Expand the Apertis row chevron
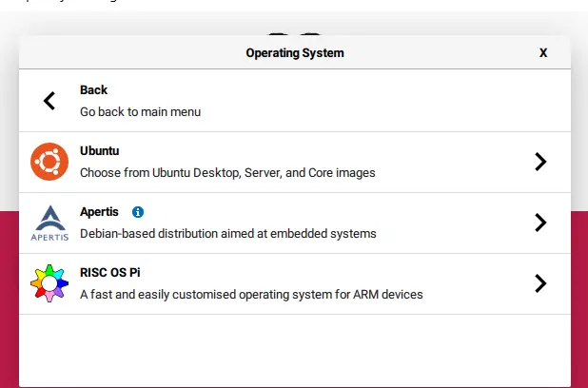The height and width of the screenshot is (388, 588). coord(540,223)
